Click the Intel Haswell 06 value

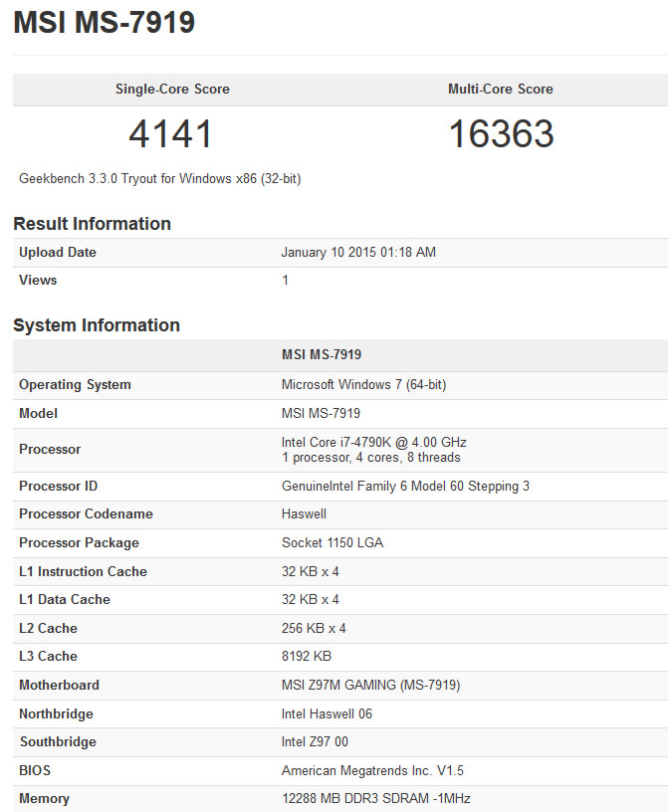coord(327,714)
